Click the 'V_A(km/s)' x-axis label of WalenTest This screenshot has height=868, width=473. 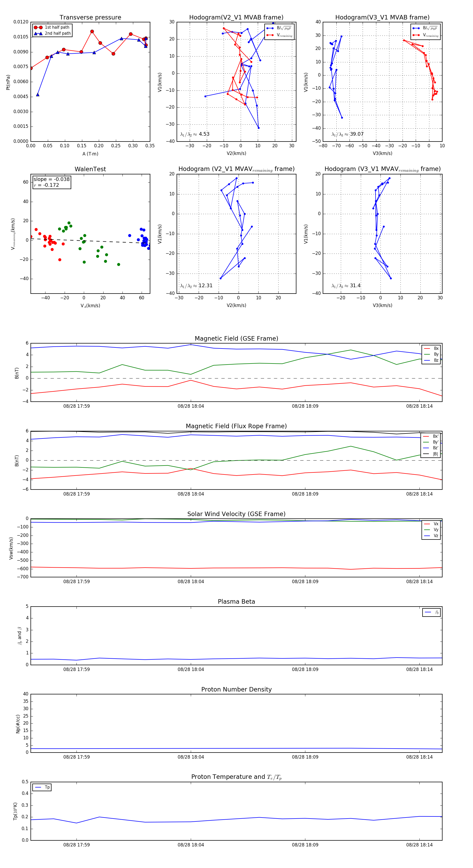[90, 306]
